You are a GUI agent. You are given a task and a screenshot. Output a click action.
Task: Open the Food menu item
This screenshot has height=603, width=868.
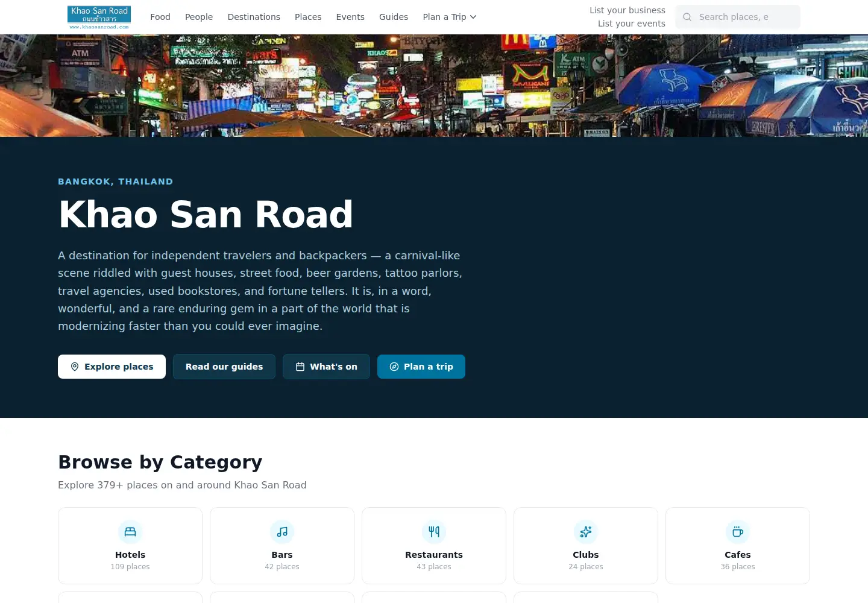coord(160,17)
